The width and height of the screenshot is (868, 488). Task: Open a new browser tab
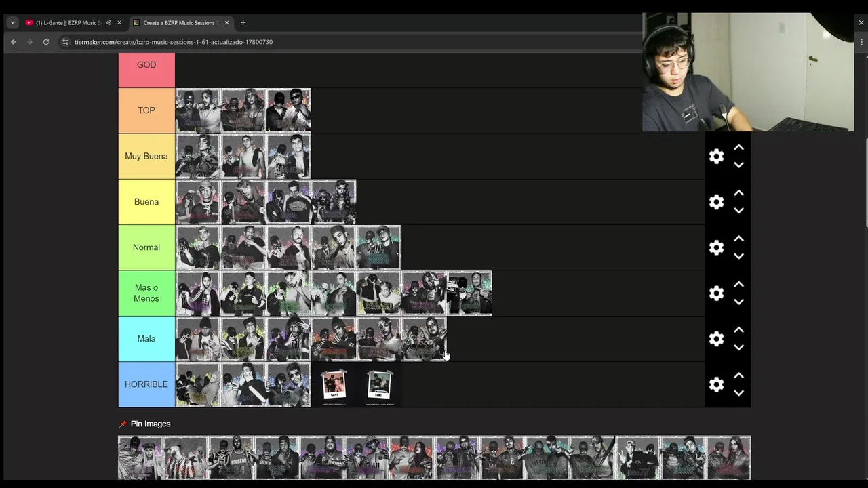coord(243,23)
